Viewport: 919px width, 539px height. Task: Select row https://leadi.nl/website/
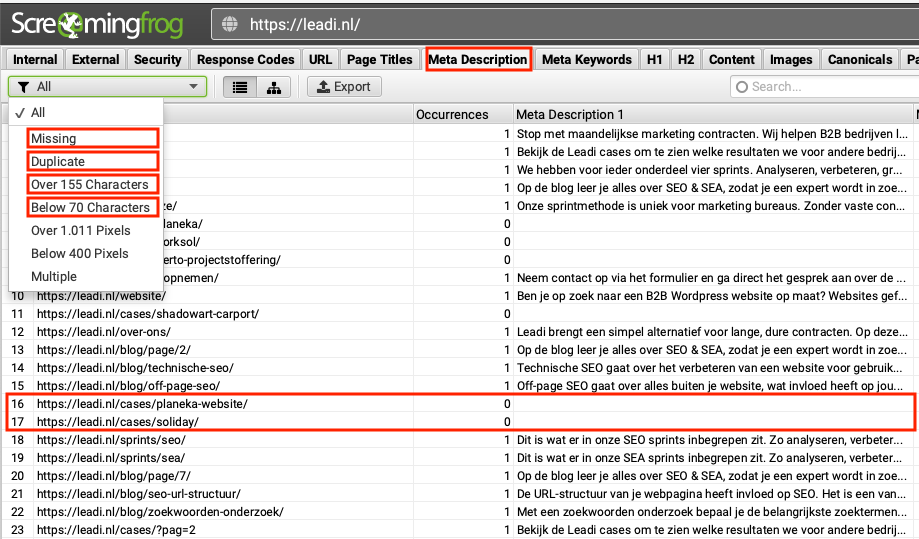pyautogui.click(x=457, y=296)
